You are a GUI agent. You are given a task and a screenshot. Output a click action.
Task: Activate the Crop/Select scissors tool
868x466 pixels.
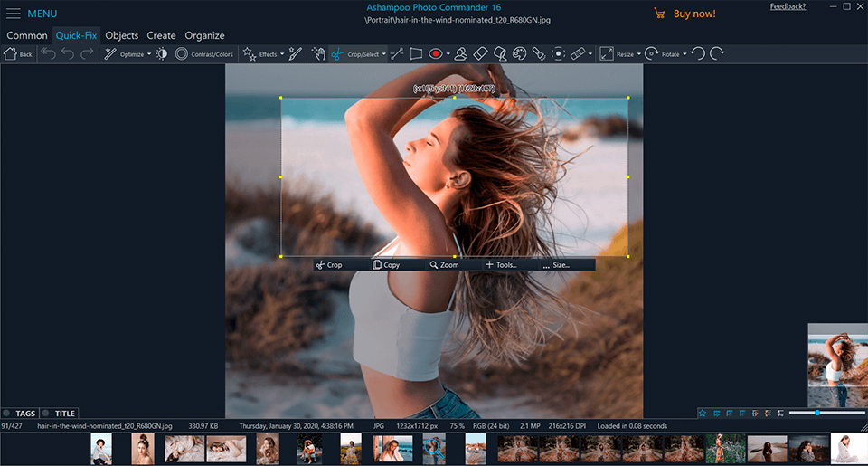[336, 53]
